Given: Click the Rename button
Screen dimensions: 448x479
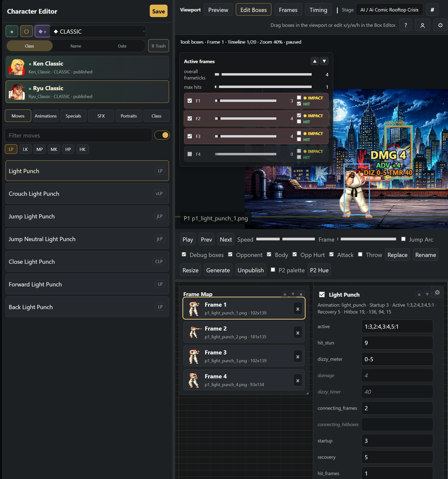Looking at the screenshot, I should point(426,255).
